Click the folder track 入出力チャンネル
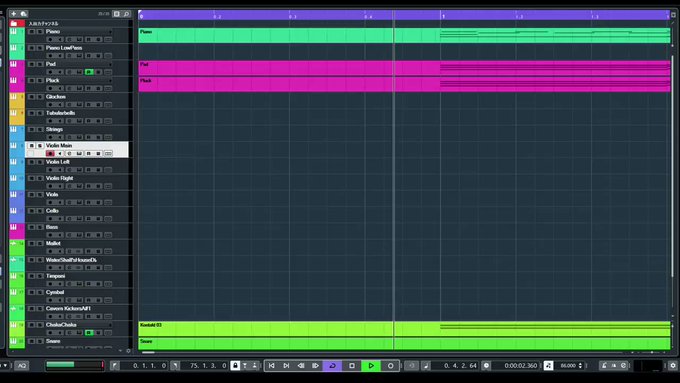 (43, 23)
